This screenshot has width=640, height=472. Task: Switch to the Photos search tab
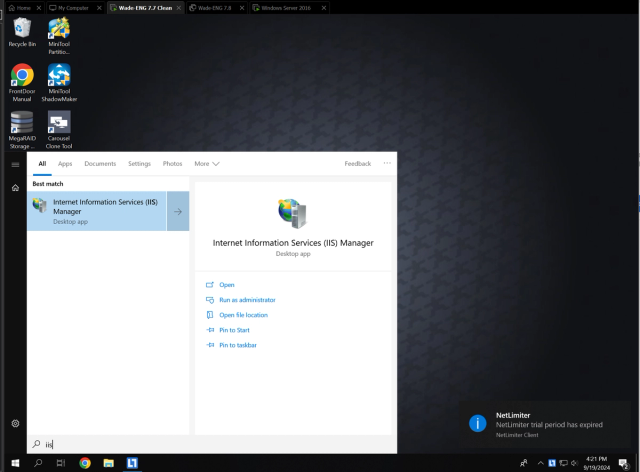pos(172,164)
